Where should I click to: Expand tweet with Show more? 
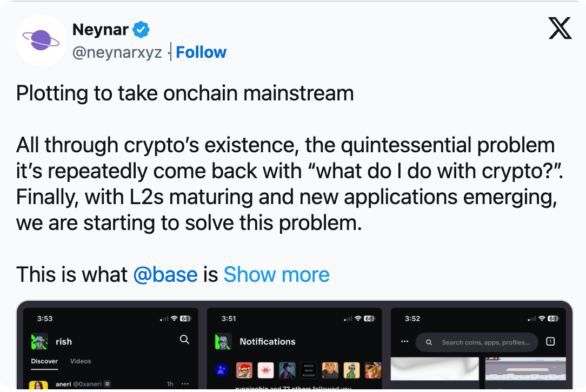(x=277, y=274)
